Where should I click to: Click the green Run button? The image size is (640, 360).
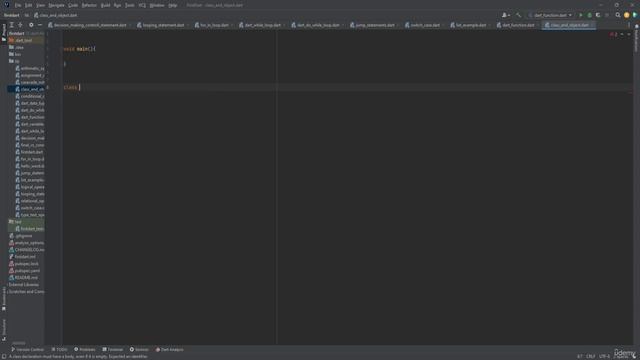(581, 15)
